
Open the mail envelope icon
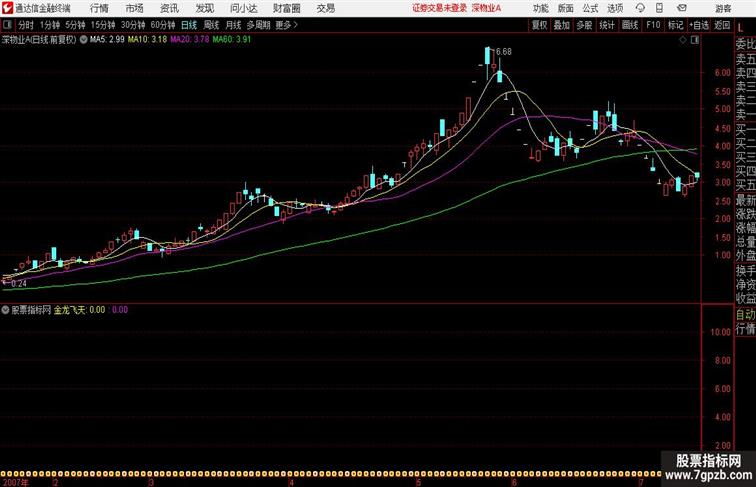[682, 8]
